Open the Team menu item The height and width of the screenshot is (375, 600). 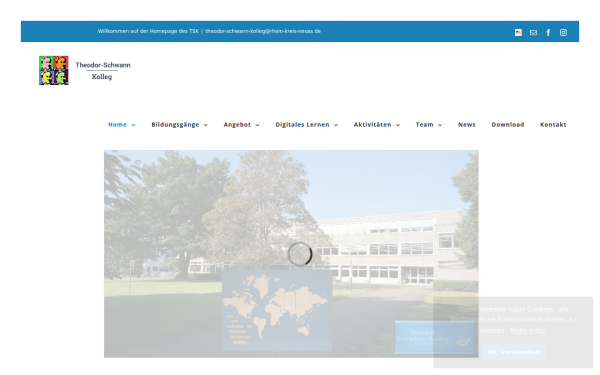coord(424,125)
